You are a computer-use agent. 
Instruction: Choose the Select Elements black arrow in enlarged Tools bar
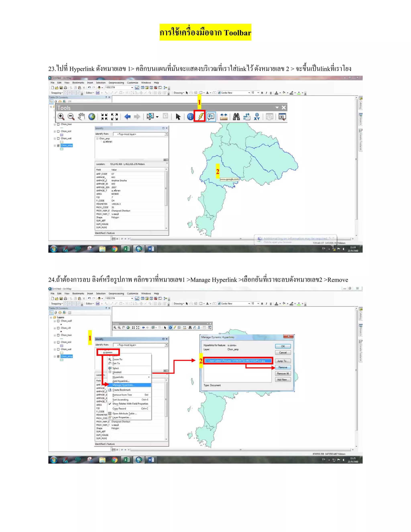(x=178, y=117)
